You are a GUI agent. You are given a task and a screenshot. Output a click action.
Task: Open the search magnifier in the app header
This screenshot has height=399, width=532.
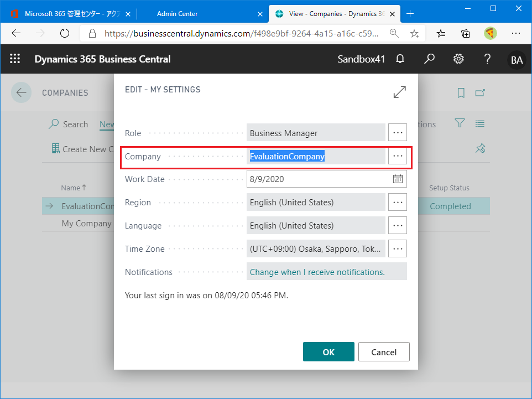pos(429,59)
